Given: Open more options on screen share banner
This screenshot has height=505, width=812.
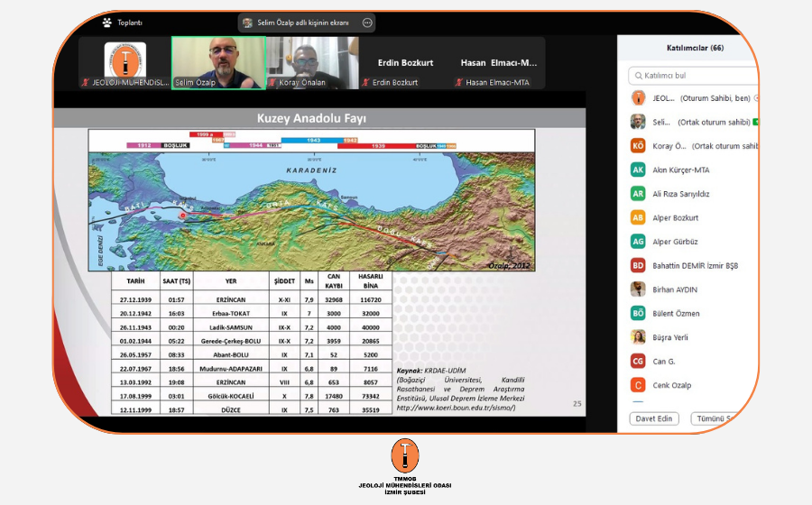Looking at the screenshot, I should pyautogui.click(x=367, y=23).
